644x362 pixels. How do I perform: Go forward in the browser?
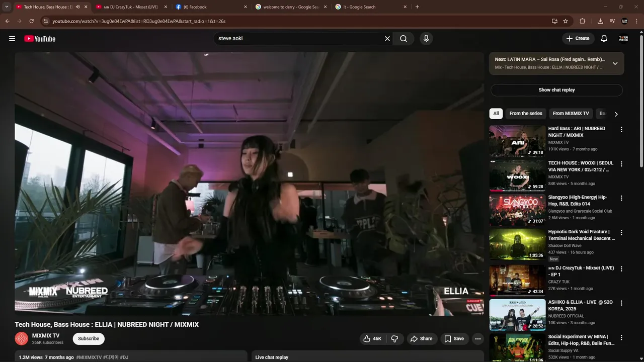(x=19, y=21)
